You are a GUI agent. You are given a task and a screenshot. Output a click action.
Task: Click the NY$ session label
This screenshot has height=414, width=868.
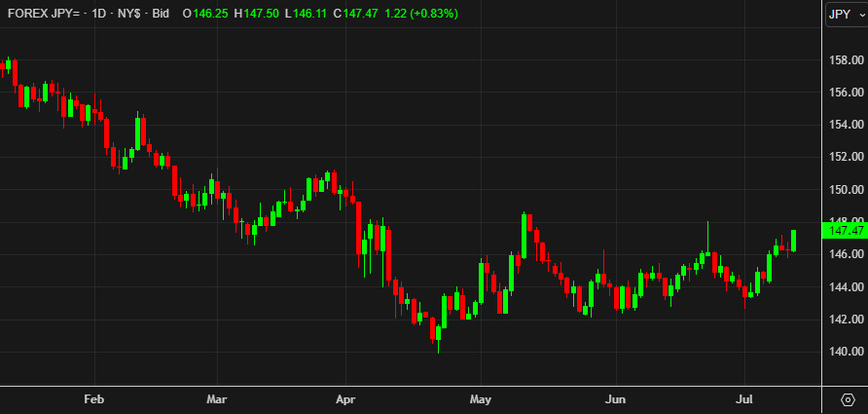pyautogui.click(x=129, y=14)
